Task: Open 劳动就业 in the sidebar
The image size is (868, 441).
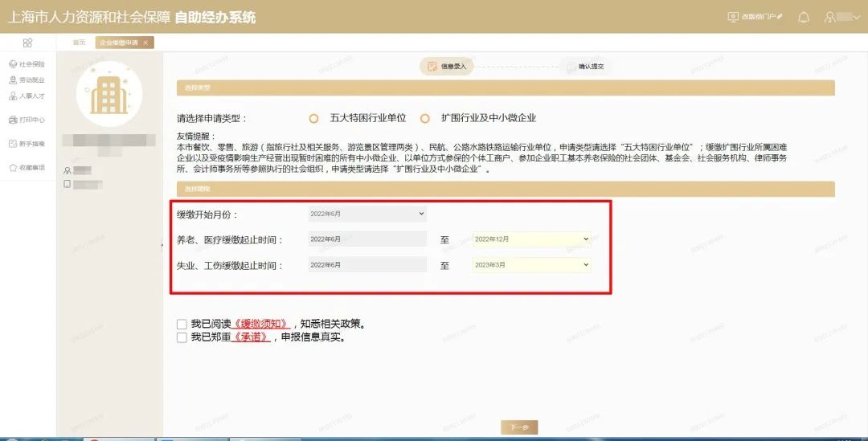Action: point(27,80)
